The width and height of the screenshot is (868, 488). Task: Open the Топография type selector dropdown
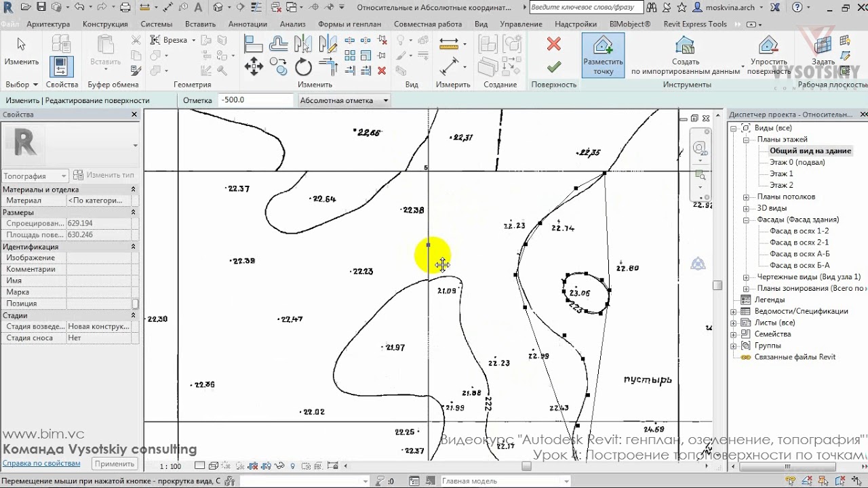click(35, 176)
